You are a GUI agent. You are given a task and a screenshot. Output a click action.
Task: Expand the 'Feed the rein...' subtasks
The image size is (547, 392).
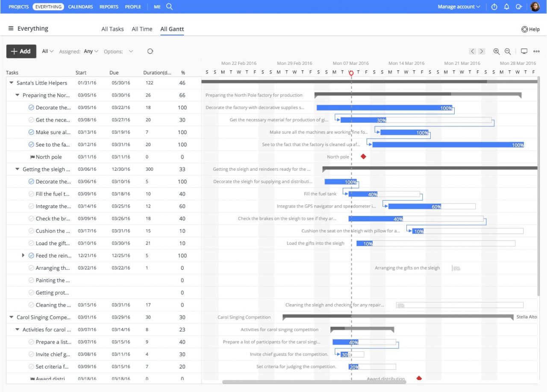23,255
